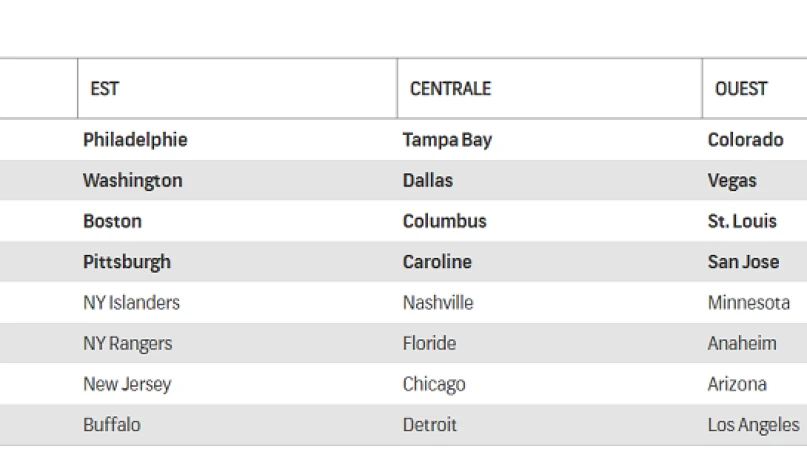
Task: Click New Jersey team name
Action: (127, 384)
